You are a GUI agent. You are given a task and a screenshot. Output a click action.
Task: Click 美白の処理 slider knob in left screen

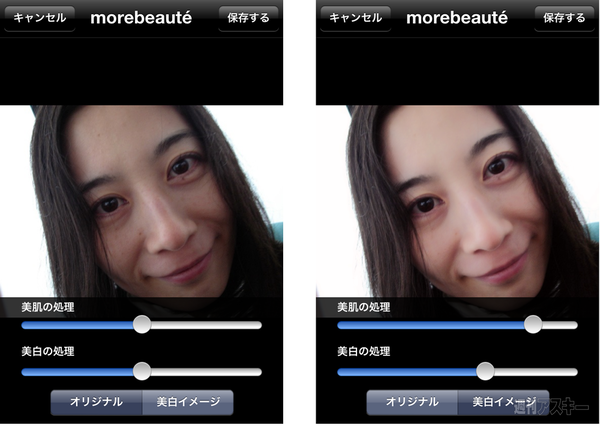pos(142,371)
